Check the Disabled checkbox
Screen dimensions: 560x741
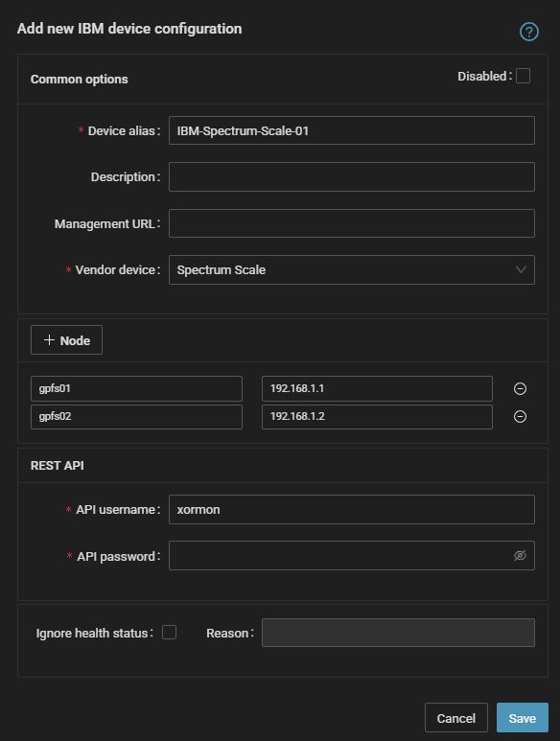tap(523, 76)
